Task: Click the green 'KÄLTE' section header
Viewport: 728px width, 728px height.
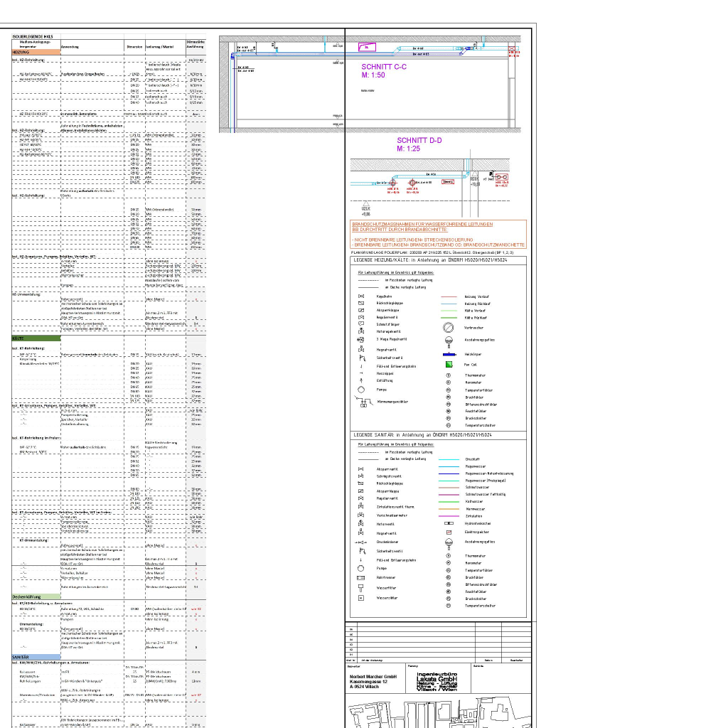Action: pyautogui.click(x=36, y=338)
